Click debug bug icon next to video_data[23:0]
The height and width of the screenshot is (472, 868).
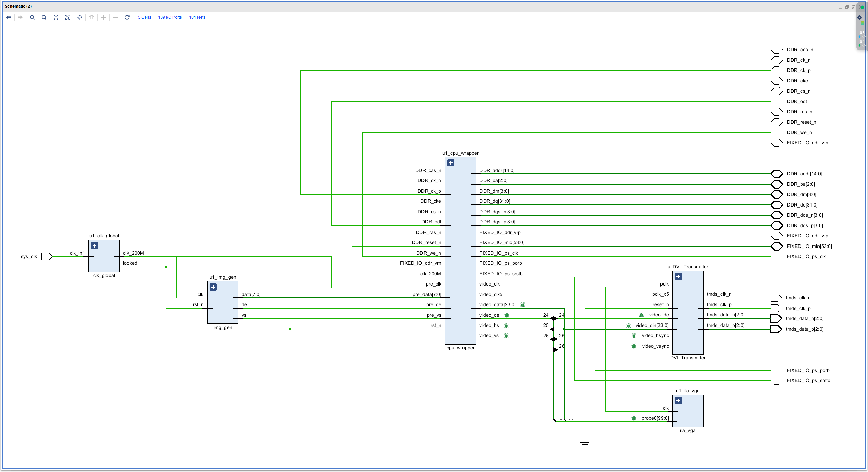(x=523, y=305)
